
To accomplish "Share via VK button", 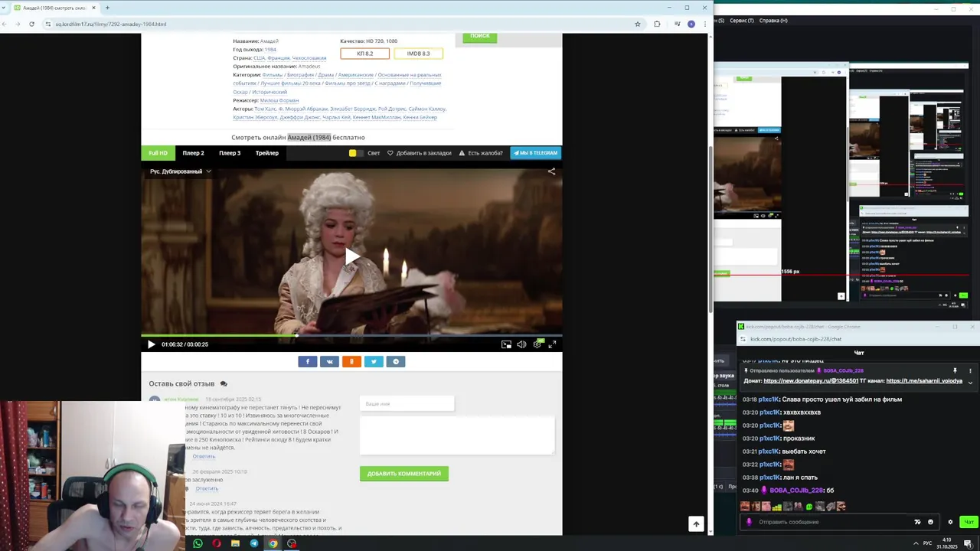I will [x=330, y=361].
